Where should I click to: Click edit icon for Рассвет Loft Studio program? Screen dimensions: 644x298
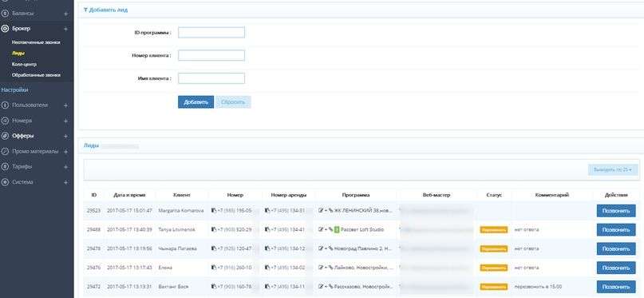(321, 229)
